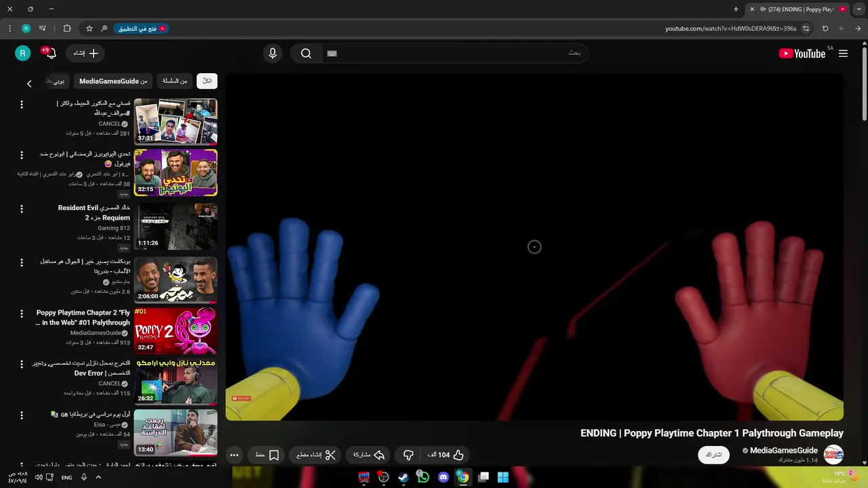Like the video (104 ألف)
Viewport: 868px width, 488px height.
point(446,455)
